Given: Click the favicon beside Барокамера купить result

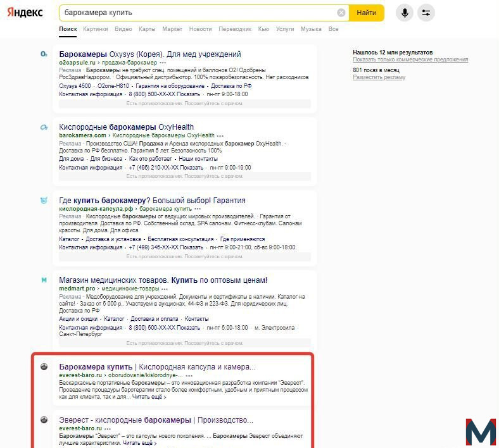Looking at the screenshot, I should [44, 366].
